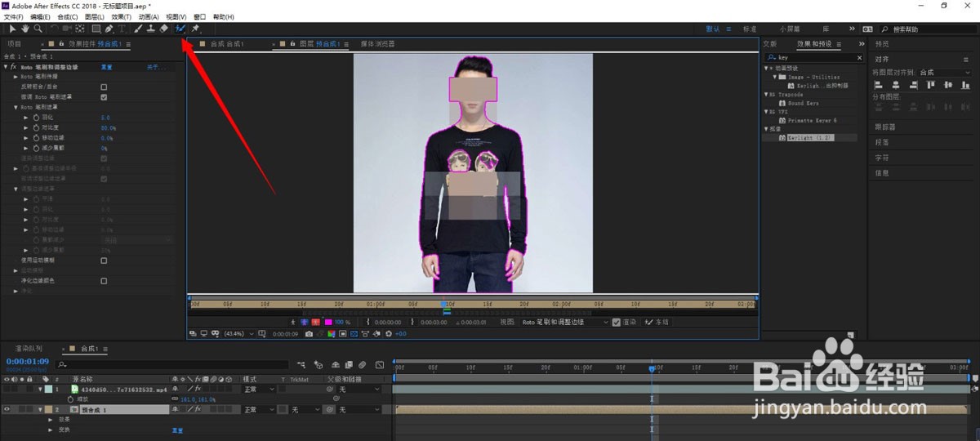Open layer 1 模式 正常 dropdown
The height and width of the screenshot is (441, 980).
[259, 390]
